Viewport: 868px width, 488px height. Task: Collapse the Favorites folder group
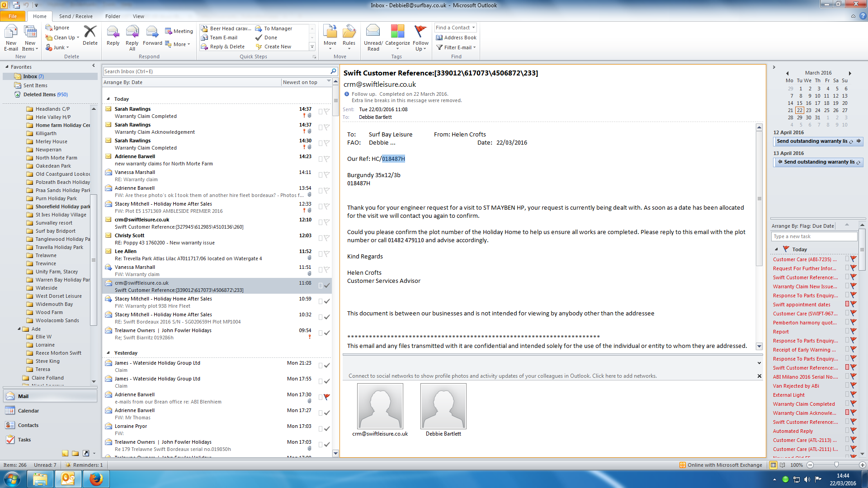[x=7, y=67]
